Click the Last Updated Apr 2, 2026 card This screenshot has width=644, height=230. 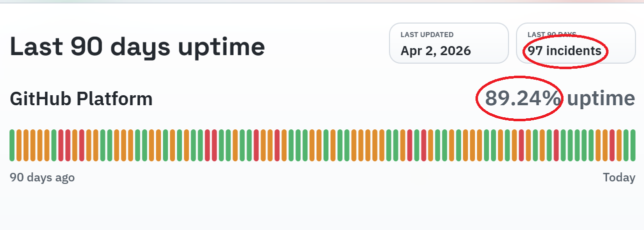(x=448, y=43)
